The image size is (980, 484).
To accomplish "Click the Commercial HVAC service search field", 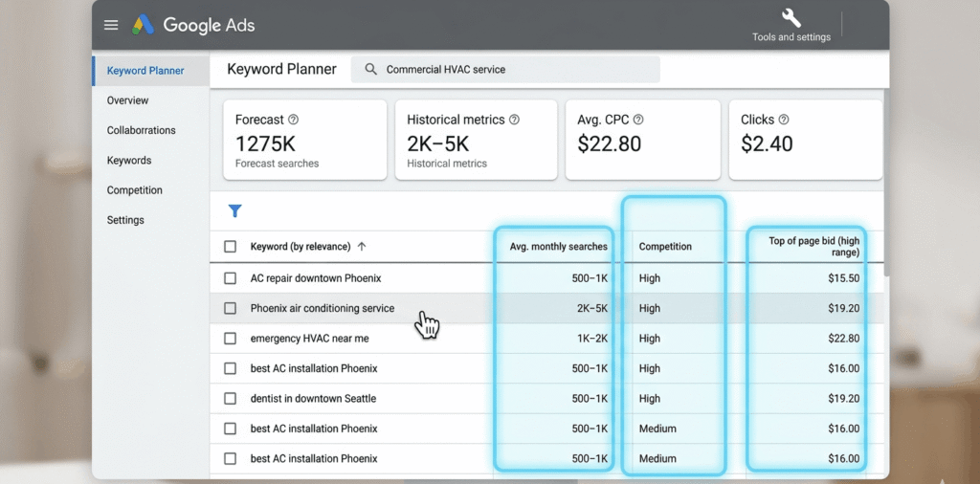I will click(x=505, y=69).
